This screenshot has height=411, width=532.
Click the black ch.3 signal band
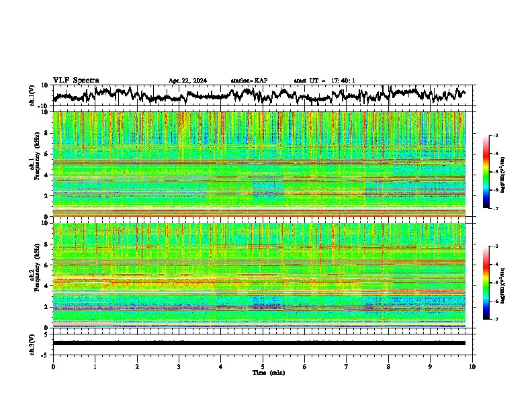coord(259,343)
